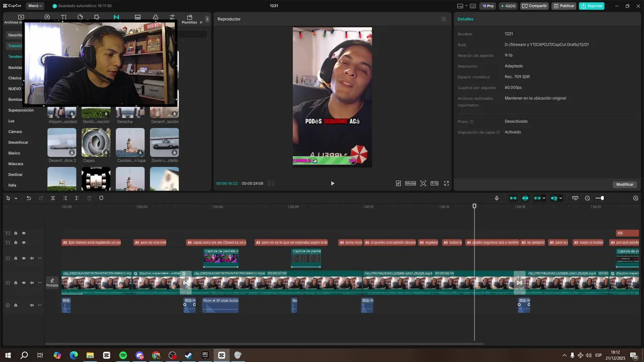The height and width of the screenshot is (362, 644).
Task: Hide the main video track
Action: tap(24, 283)
